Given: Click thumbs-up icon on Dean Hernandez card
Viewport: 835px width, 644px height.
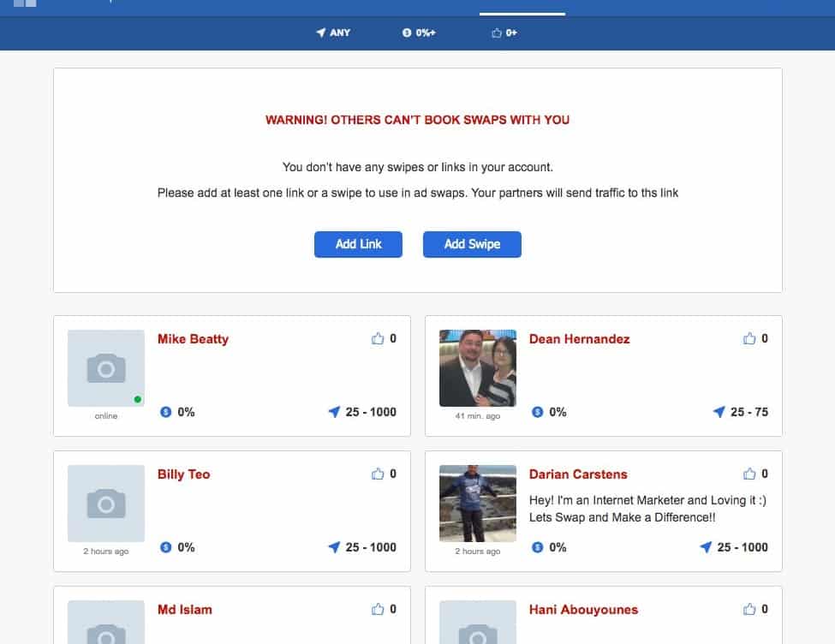Looking at the screenshot, I should point(749,338).
